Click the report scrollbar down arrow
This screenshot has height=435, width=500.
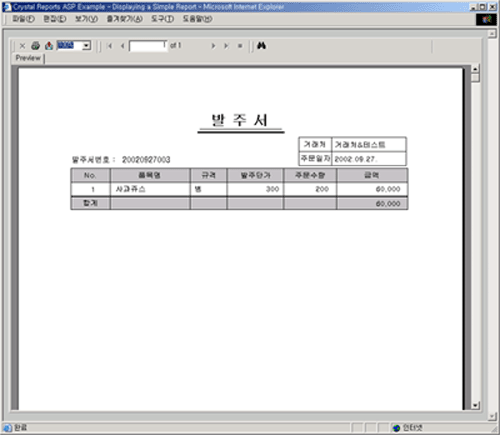coord(475,405)
